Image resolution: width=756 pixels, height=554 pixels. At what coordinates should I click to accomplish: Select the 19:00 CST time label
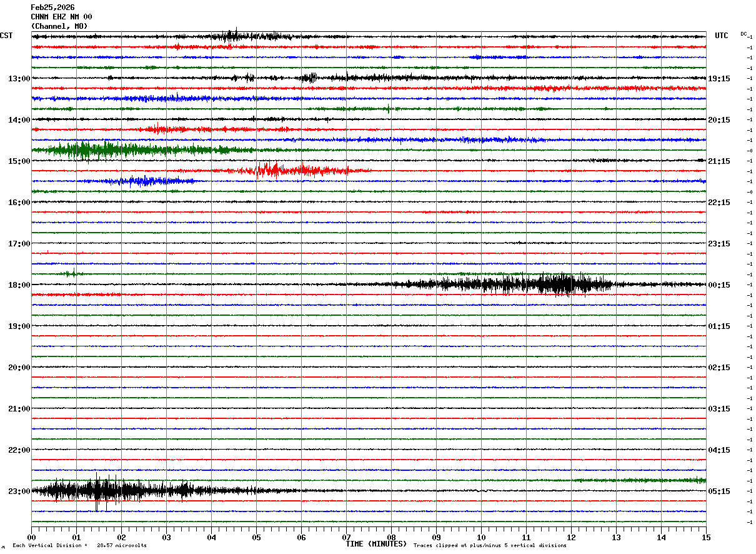point(19,326)
